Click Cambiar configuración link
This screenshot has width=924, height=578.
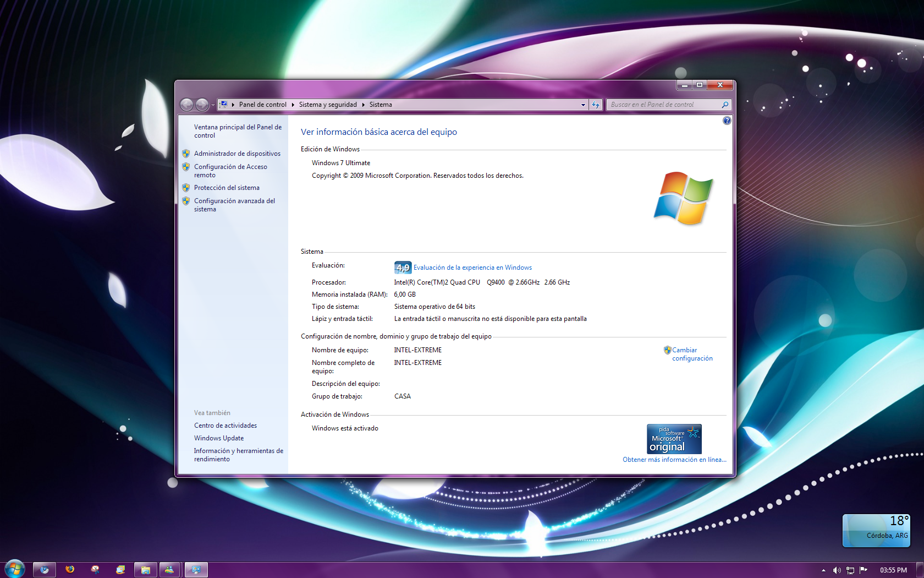click(x=692, y=354)
